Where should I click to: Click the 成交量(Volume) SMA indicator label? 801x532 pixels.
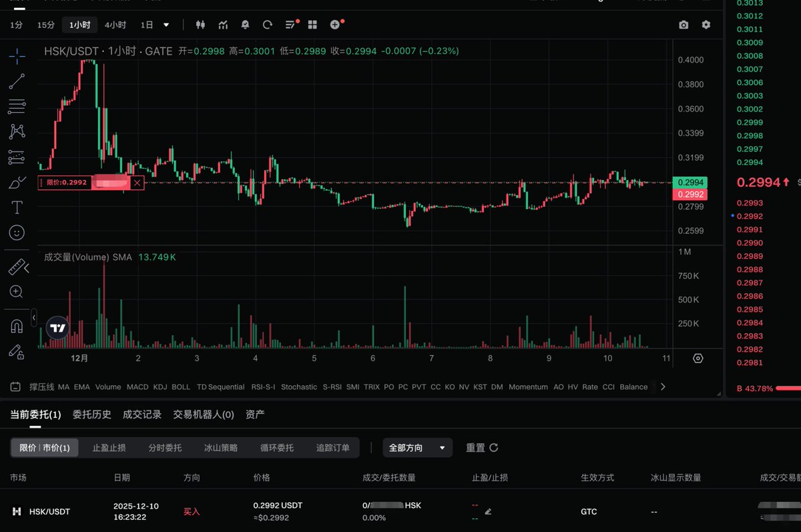click(87, 256)
